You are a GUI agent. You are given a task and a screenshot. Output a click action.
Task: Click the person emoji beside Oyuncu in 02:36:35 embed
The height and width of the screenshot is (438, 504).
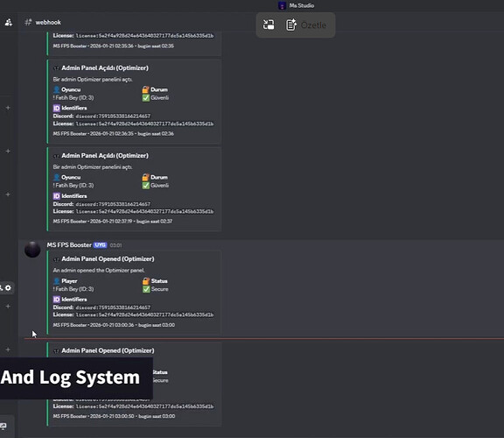[x=57, y=89]
